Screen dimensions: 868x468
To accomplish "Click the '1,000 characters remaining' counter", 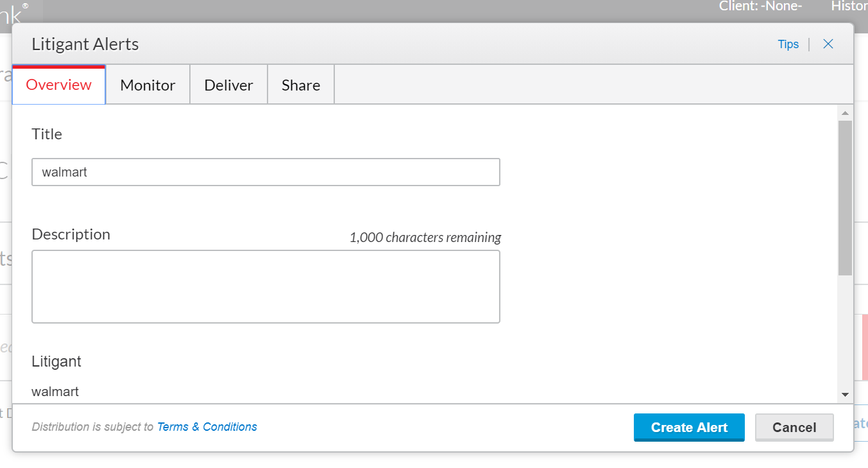I will 425,238.
